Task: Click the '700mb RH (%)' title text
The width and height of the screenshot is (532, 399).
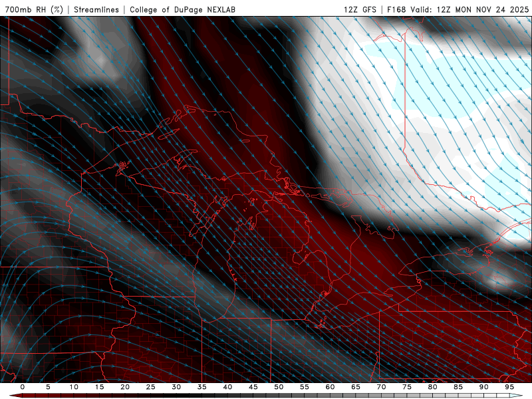Action: [x=34, y=9]
